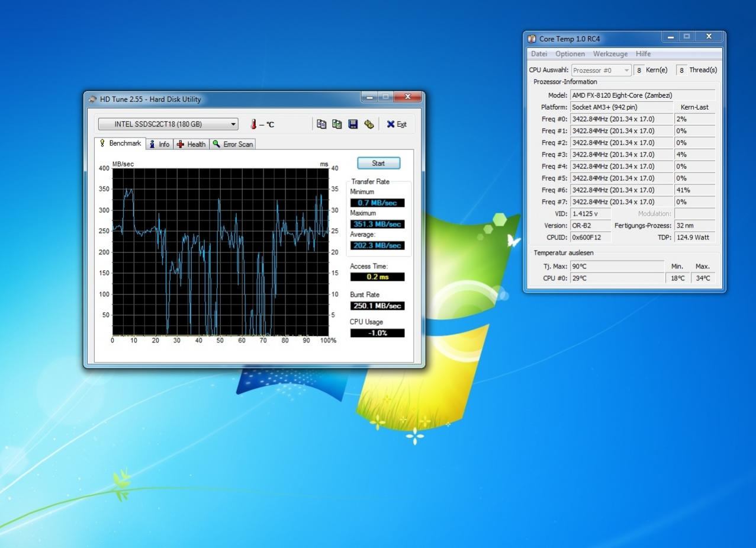
Task: Open the Error Scan tab
Action: (233, 144)
